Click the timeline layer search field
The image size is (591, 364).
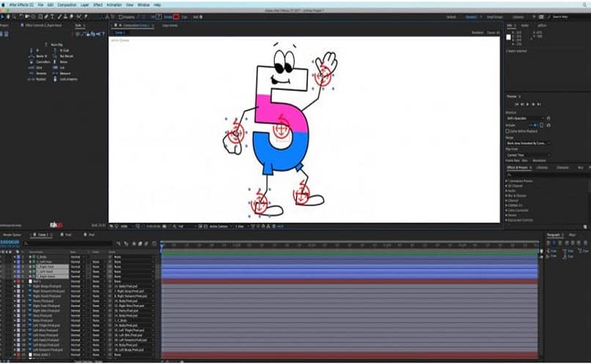point(68,244)
